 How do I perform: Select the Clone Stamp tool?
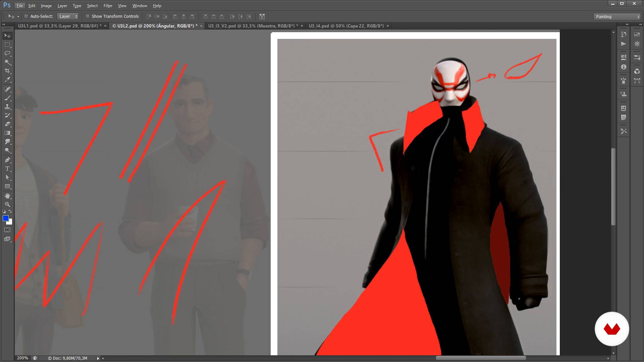pos(7,107)
